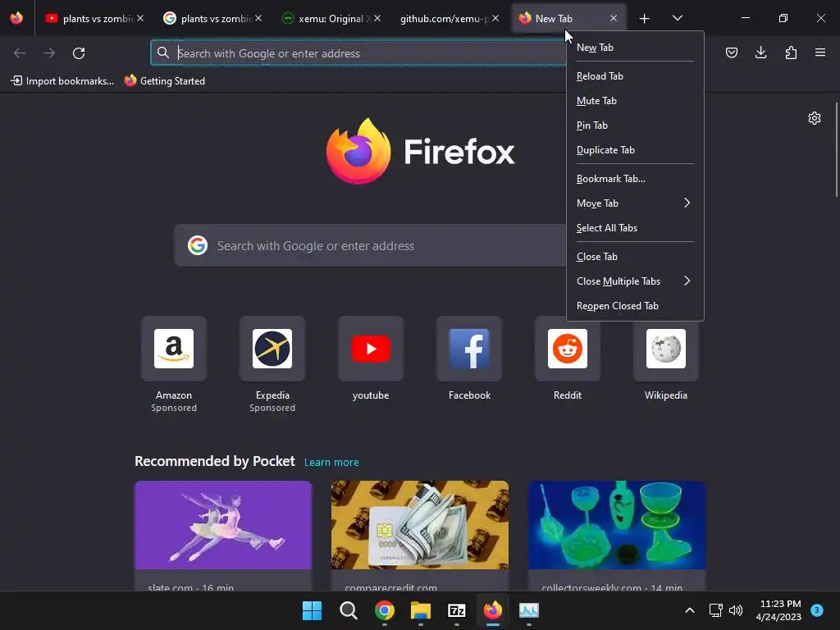The image size is (840, 630).
Task: Open the slate.com ballet dancers story
Action: coord(223,536)
